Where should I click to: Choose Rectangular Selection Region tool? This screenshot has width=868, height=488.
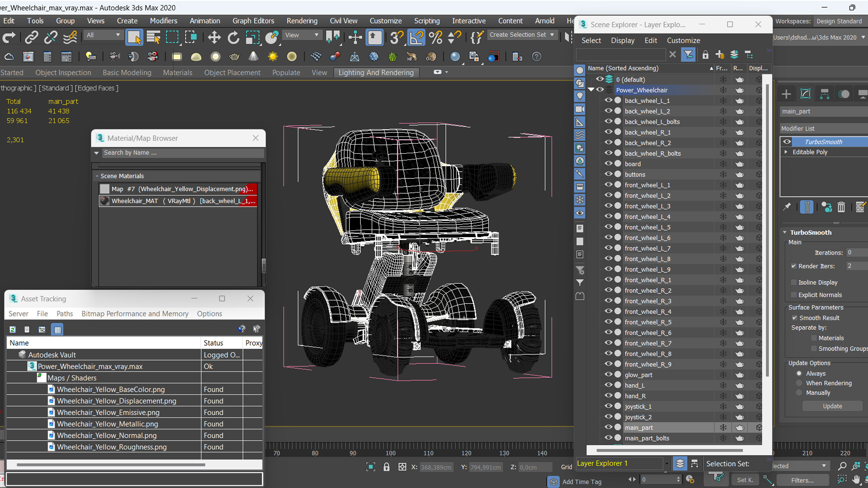point(172,38)
